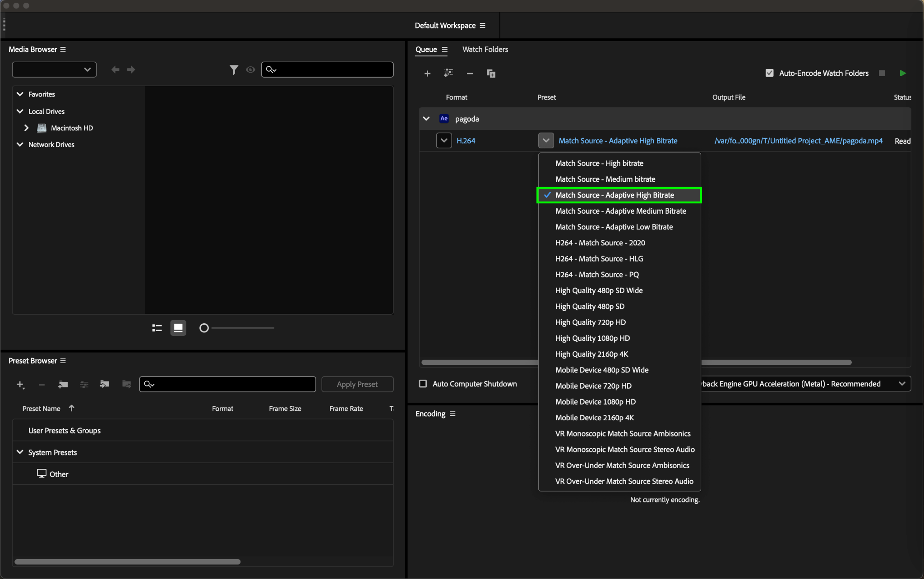Click the Duplicate icon in Queue toolbar
This screenshot has width=924, height=579.
[491, 74]
